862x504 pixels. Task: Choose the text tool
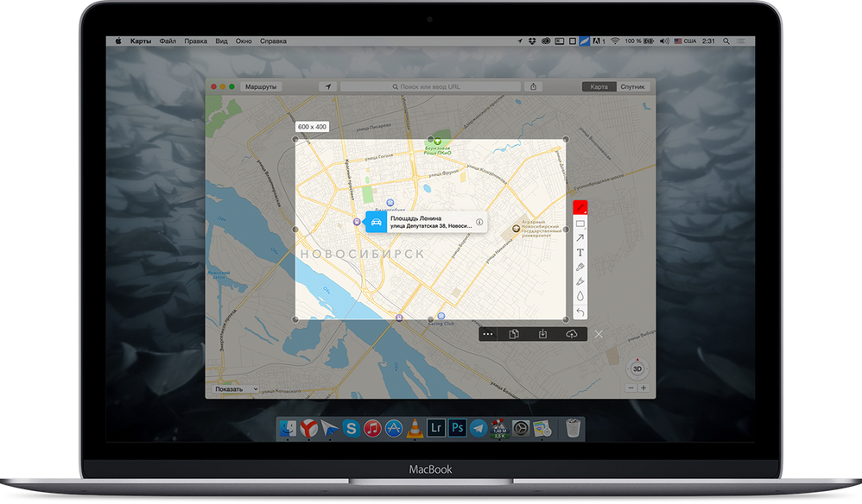(580, 253)
